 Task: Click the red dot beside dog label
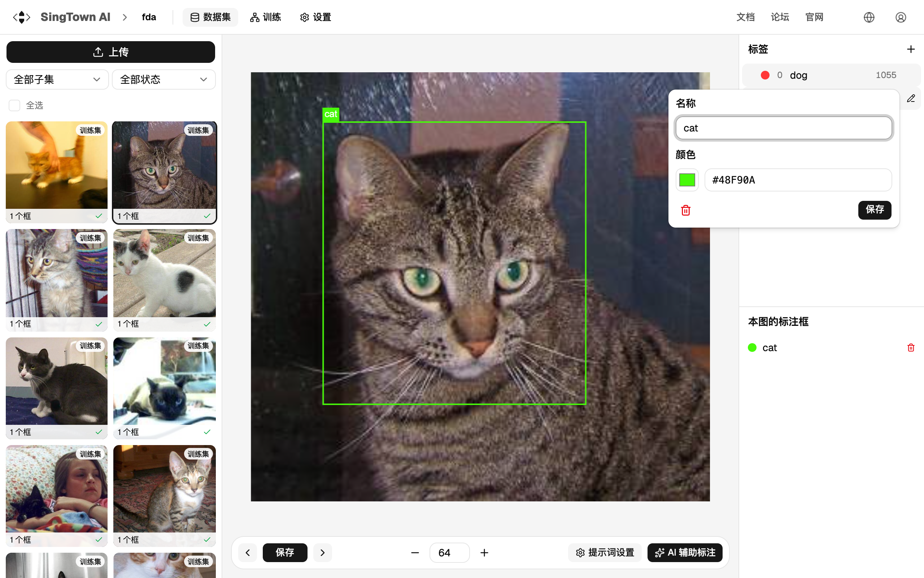tap(765, 75)
